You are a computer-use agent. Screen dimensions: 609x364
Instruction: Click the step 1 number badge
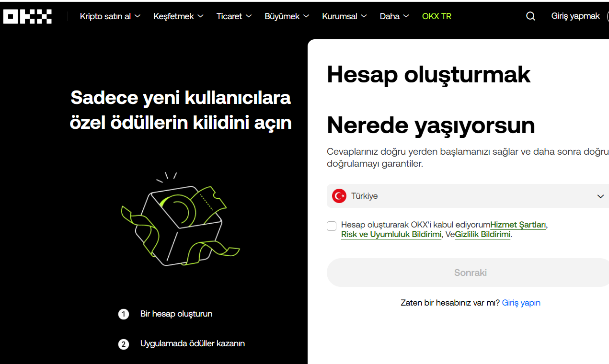coord(124,315)
